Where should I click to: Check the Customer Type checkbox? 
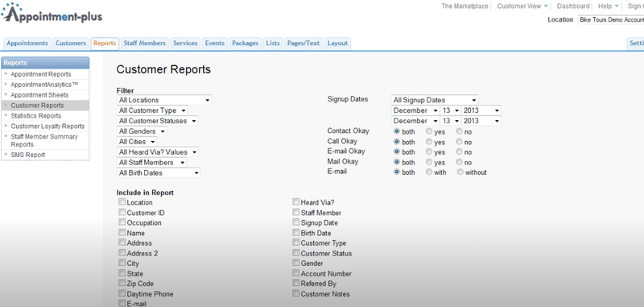296,243
